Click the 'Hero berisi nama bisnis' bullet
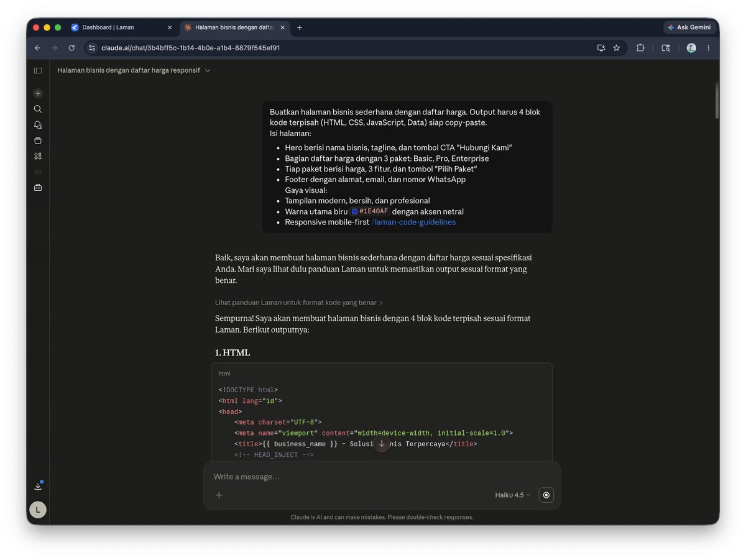Screen dimensions: 746x560 (x=398, y=148)
